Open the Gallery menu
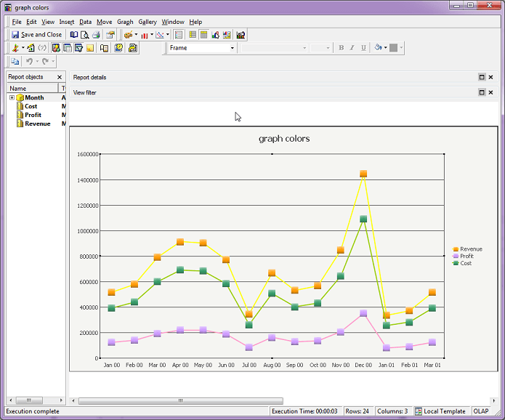 coord(148,22)
